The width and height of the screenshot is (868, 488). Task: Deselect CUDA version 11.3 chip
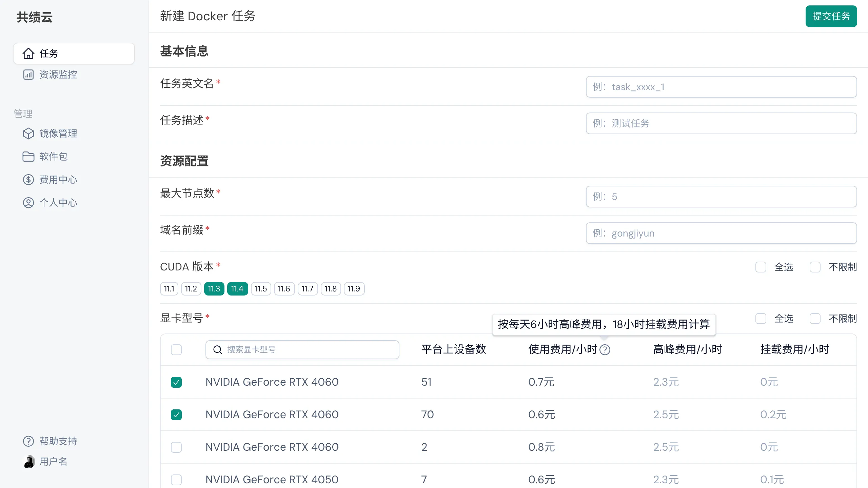point(214,288)
